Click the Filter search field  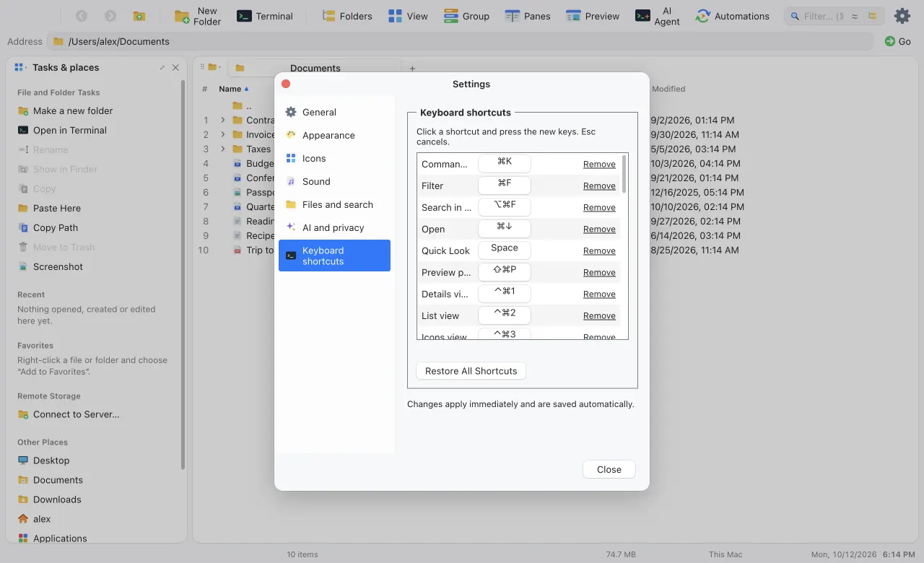click(823, 16)
